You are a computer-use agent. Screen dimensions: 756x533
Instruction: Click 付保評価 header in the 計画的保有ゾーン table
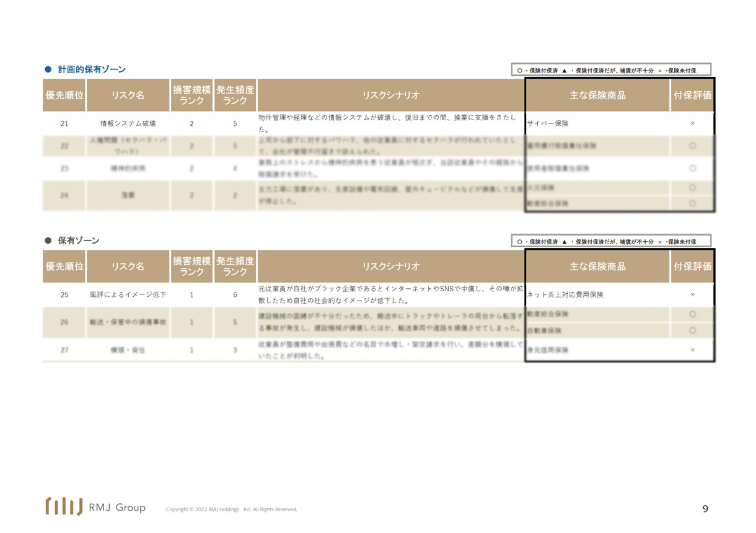click(x=692, y=95)
